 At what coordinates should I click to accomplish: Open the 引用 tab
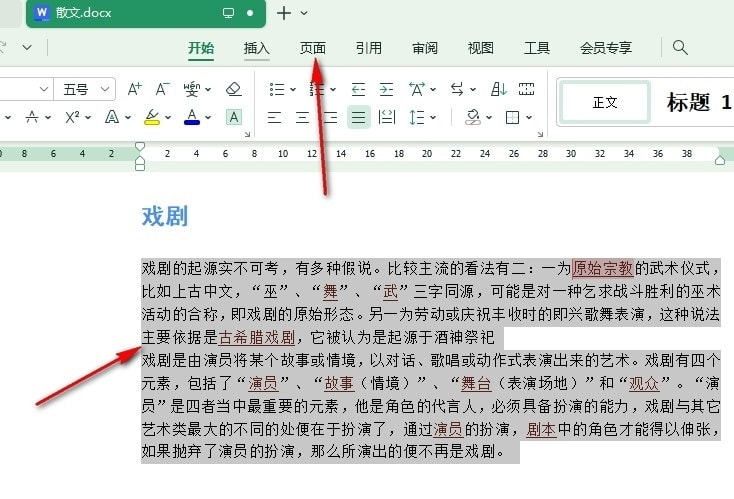369,48
